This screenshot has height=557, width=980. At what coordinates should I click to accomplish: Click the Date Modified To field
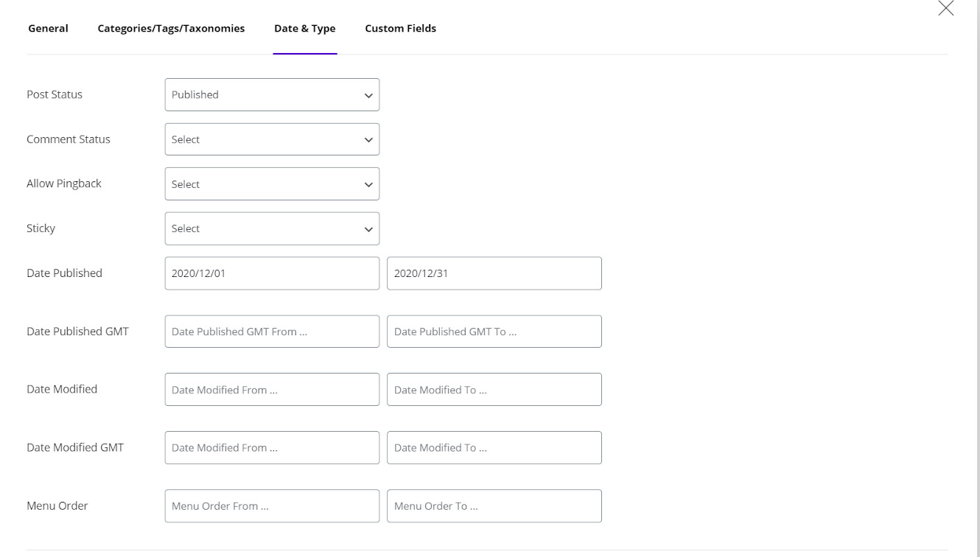click(494, 390)
